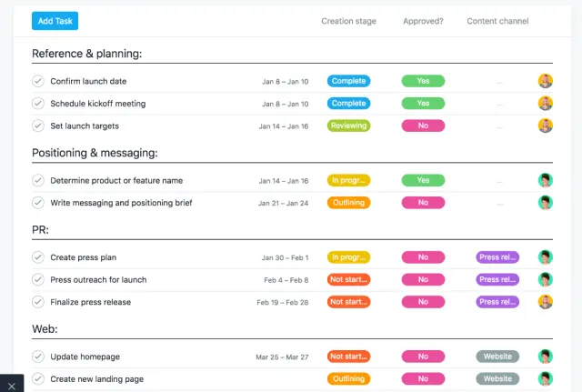Mark Confirm launch date as complete
Viewport: 582px width, 392px height.
point(38,81)
